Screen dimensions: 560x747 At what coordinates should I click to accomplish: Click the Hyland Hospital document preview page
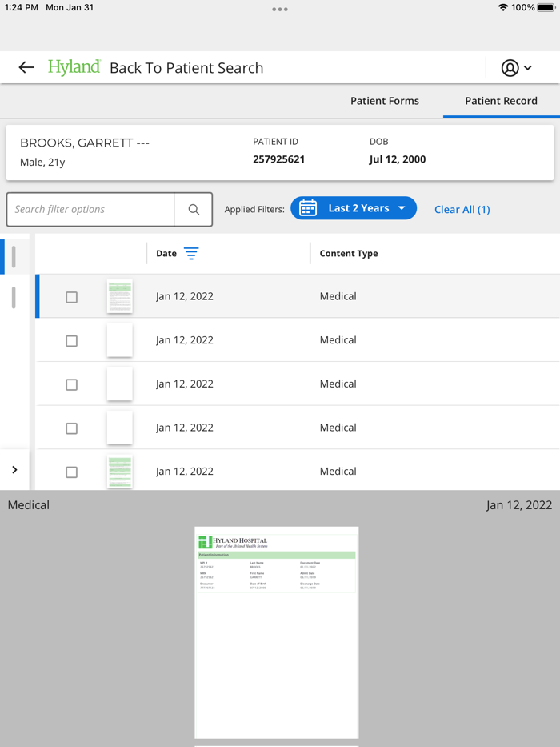coord(276,633)
